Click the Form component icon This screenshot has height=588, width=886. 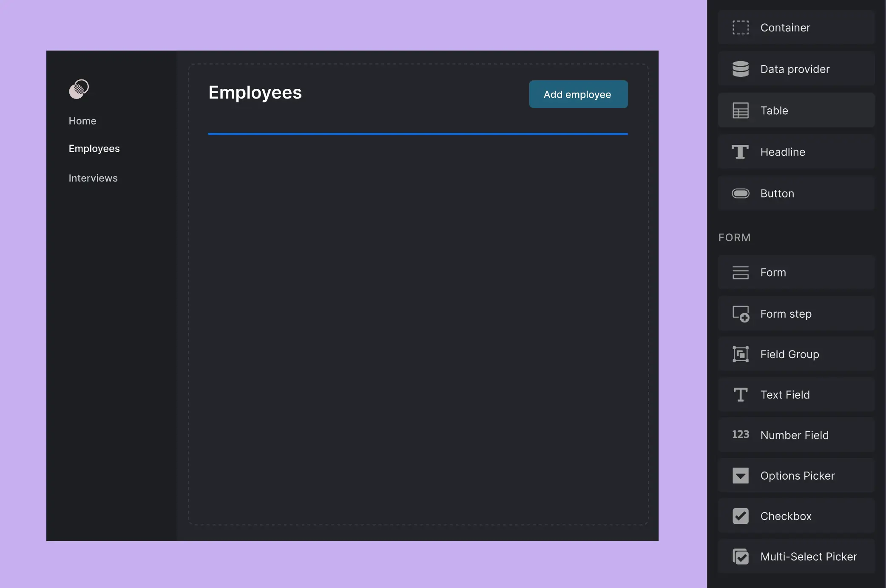(x=740, y=272)
